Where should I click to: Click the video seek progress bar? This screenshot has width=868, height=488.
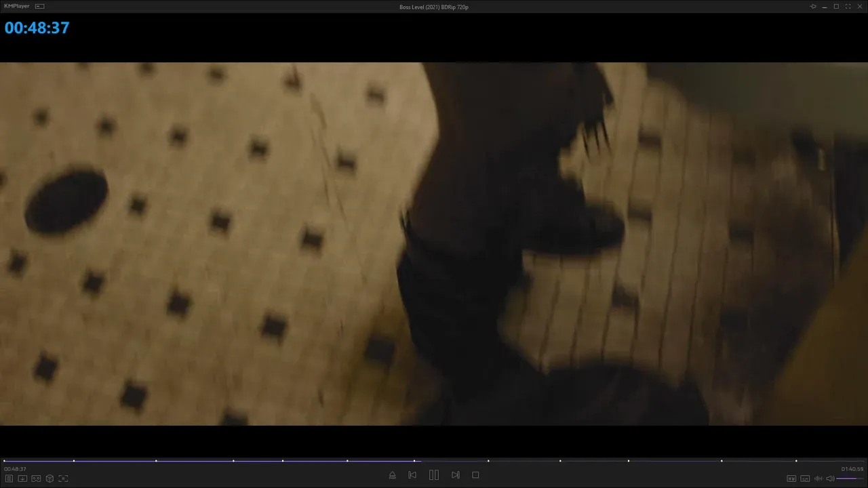pos(434,461)
